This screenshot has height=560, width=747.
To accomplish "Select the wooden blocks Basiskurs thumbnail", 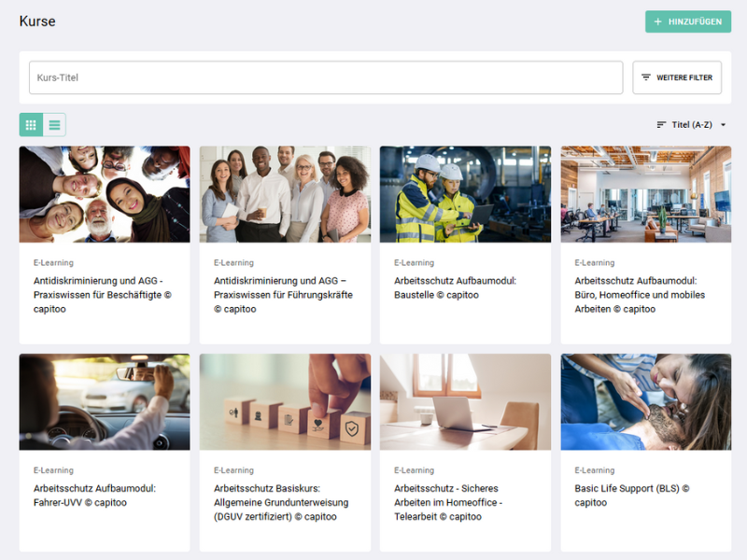I will coord(285,401).
